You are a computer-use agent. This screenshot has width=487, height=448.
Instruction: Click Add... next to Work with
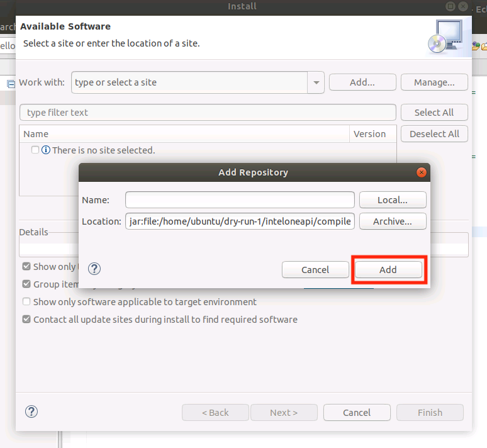[362, 82]
